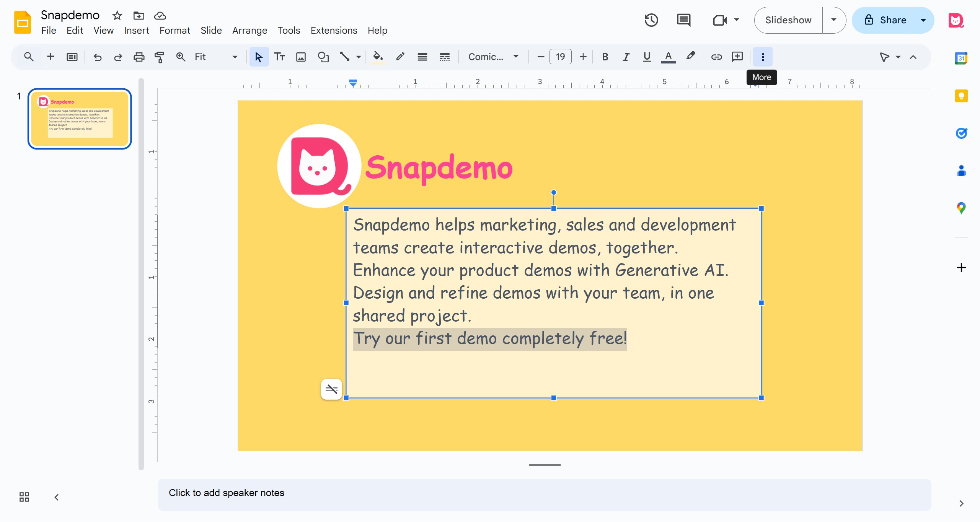Increase the font size

[x=583, y=57]
